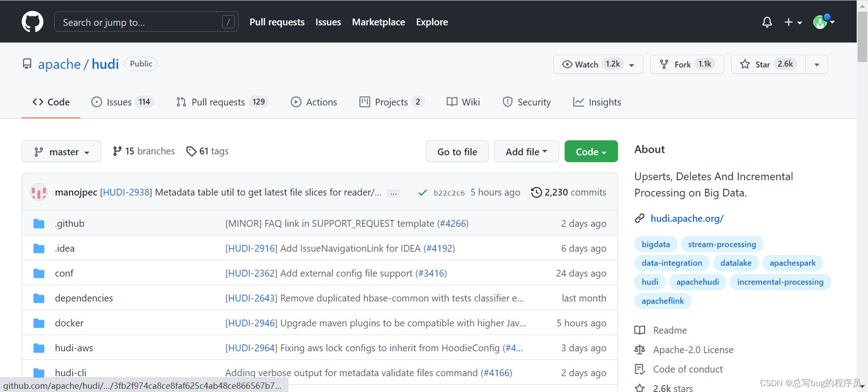Open pull request #4266 link
Image resolution: width=868 pixels, height=392 pixels.
point(453,224)
